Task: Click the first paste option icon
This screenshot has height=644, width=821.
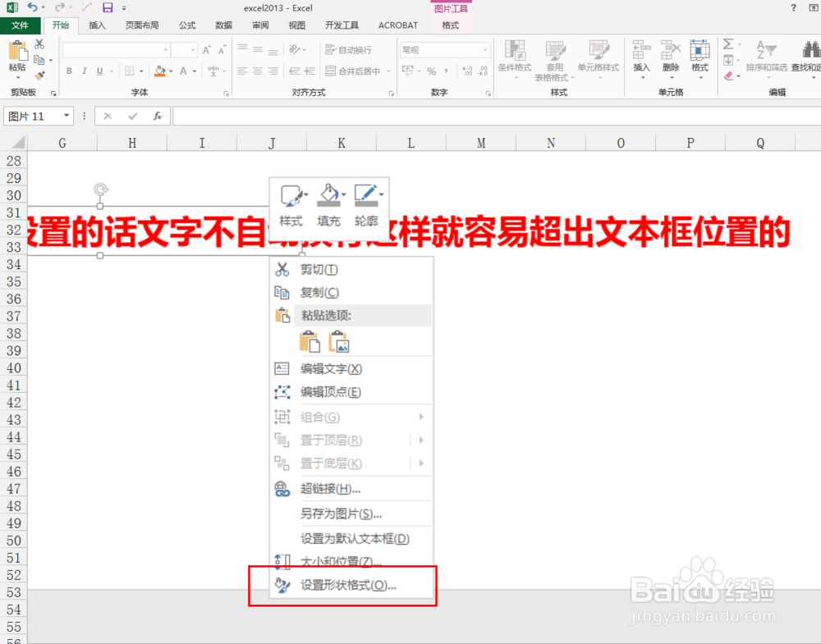Action: click(x=310, y=341)
